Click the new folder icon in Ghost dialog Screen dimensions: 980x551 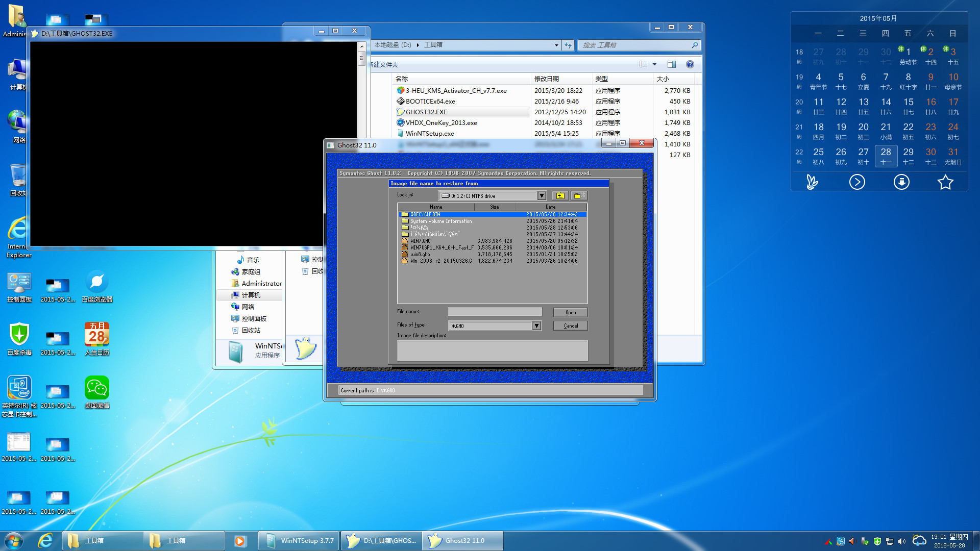pyautogui.click(x=579, y=196)
